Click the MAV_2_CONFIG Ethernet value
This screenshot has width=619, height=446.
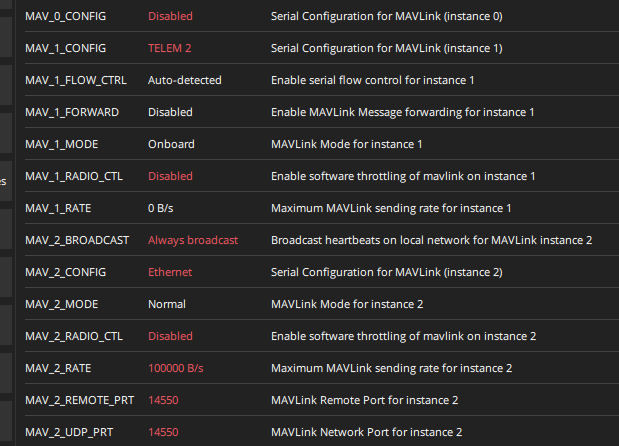pyautogui.click(x=170, y=272)
